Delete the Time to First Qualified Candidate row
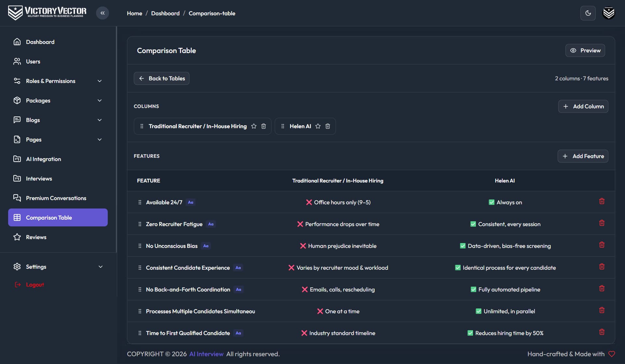625x364 pixels. [602, 332]
